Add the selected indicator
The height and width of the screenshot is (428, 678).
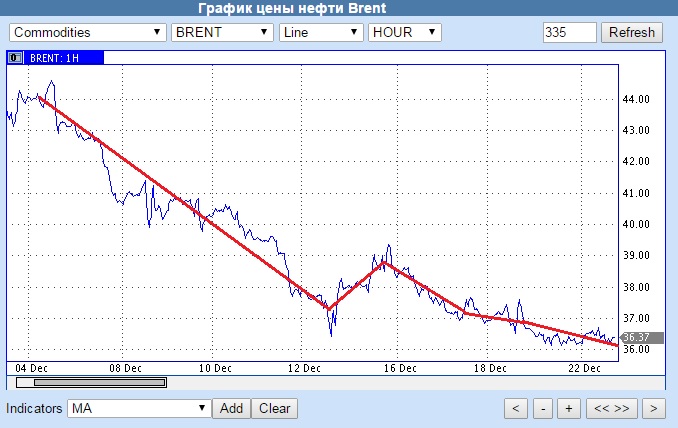(x=231, y=409)
